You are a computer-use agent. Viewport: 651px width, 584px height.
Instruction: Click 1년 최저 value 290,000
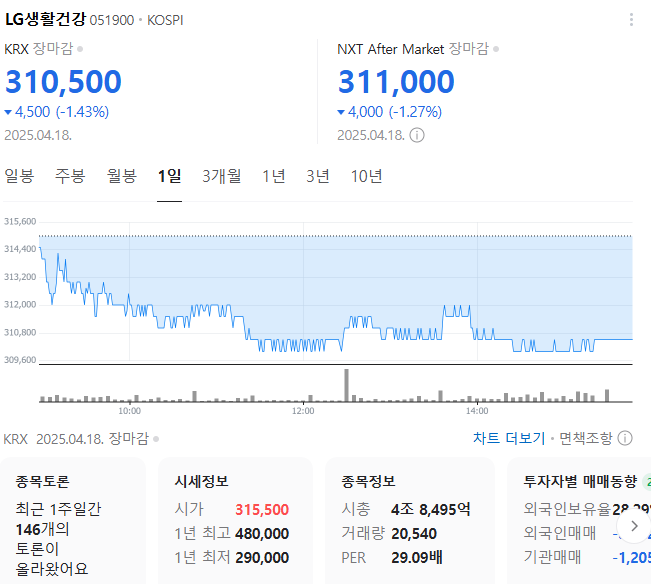pyautogui.click(x=262, y=557)
